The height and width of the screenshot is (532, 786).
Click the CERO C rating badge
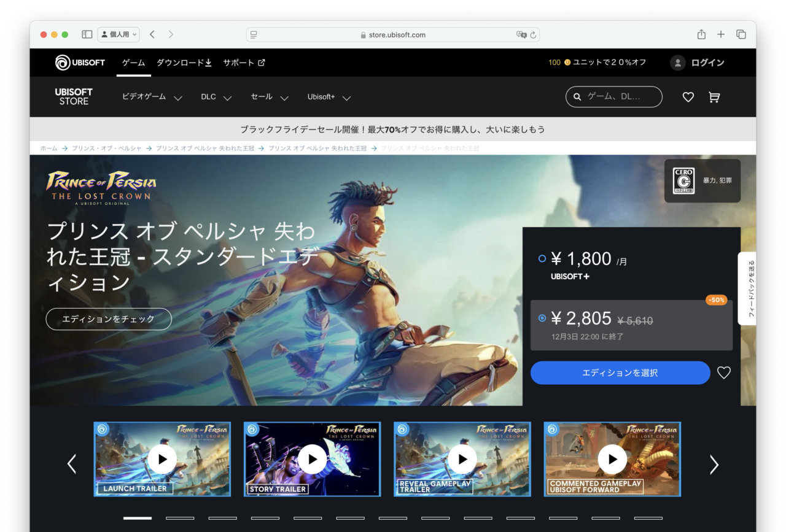[683, 180]
